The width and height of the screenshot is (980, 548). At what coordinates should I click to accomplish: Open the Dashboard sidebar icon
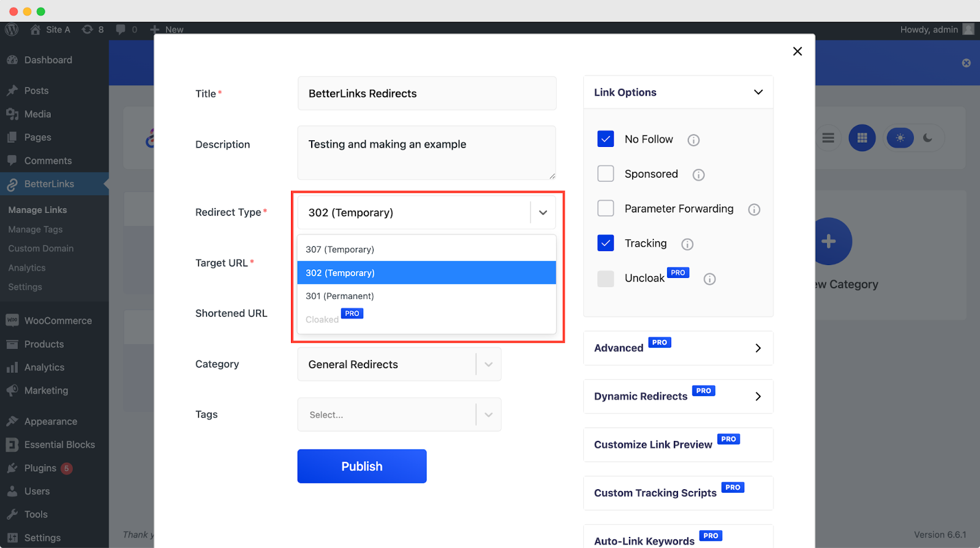click(12, 60)
